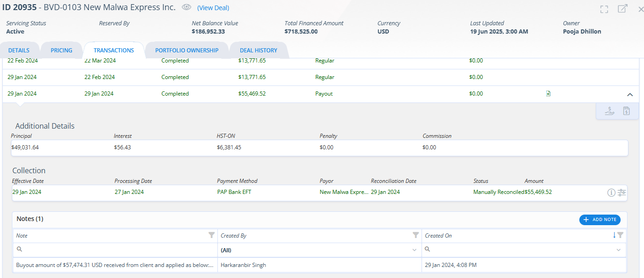Click the PAP Bank EFT payment method

(234, 192)
